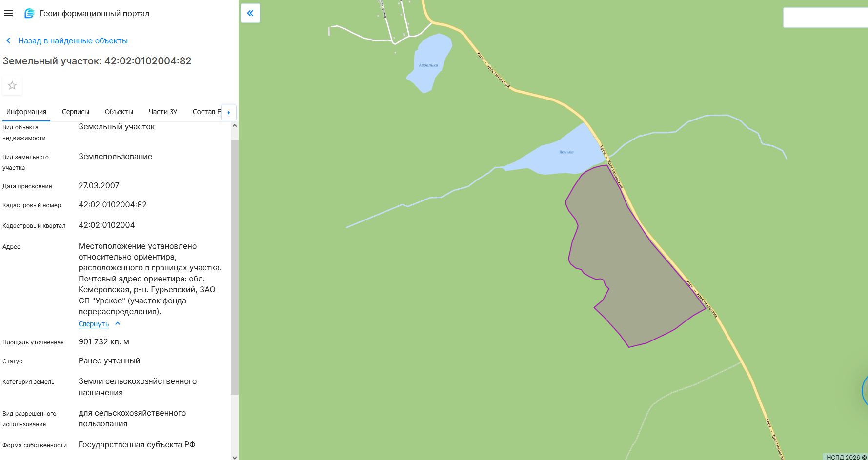Open the Информация tab

pyautogui.click(x=26, y=112)
